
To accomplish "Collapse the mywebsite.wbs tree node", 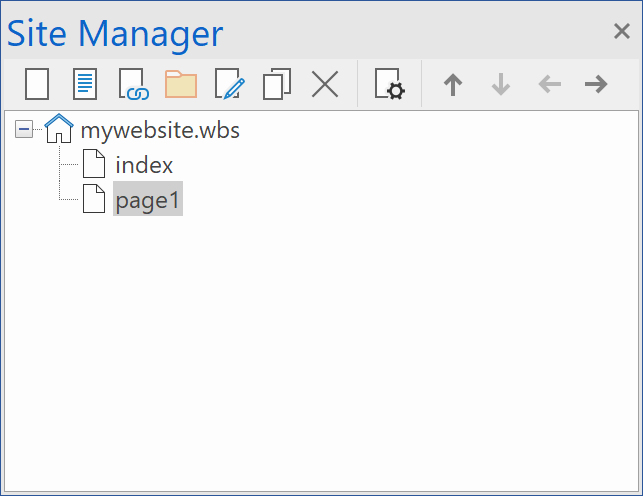I will point(24,130).
